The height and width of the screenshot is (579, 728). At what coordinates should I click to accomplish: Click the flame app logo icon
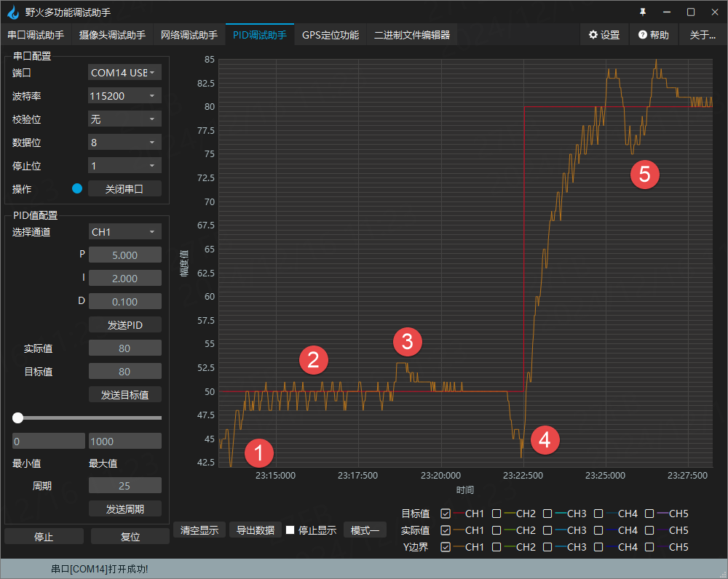(x=13, y=12)
